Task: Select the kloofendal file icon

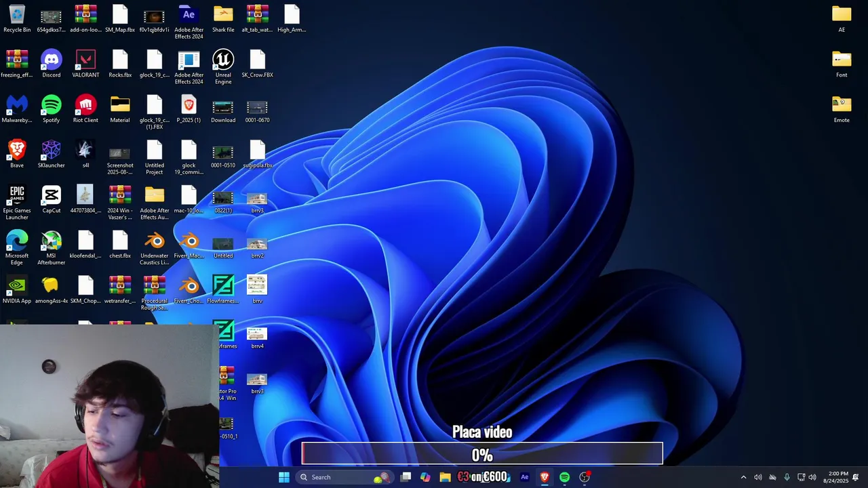Action: [x=85, y=245]
